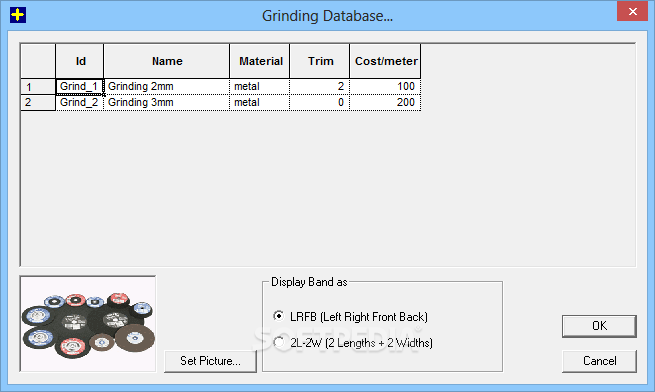
Task: Click the top-left corner cell of the grid
Action: pos(38,61)
